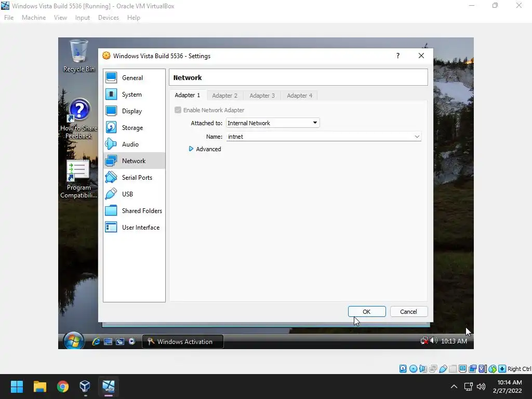Click Vista tray network disconnected icon
Viewport: 532px width, 399px height.
[x=424, y=341]
